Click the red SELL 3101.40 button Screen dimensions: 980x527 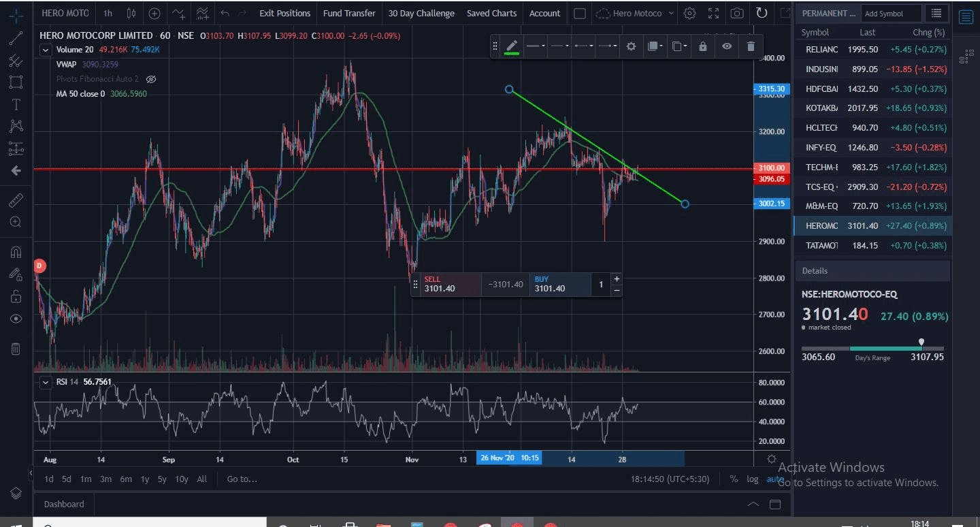click(450, 284)
